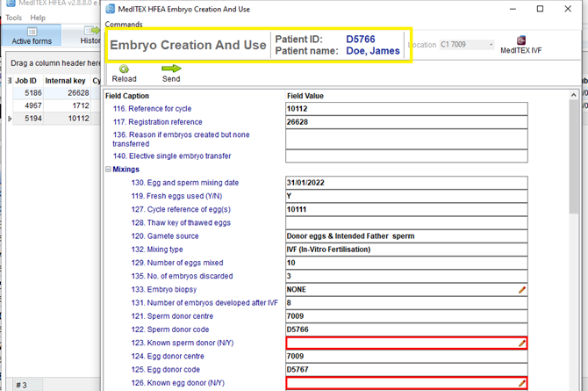Click the scrollbar up arrow
Image resolution: width=588 pixels, height=391 pixels.
pyautogui.click(x=573, y=95)
